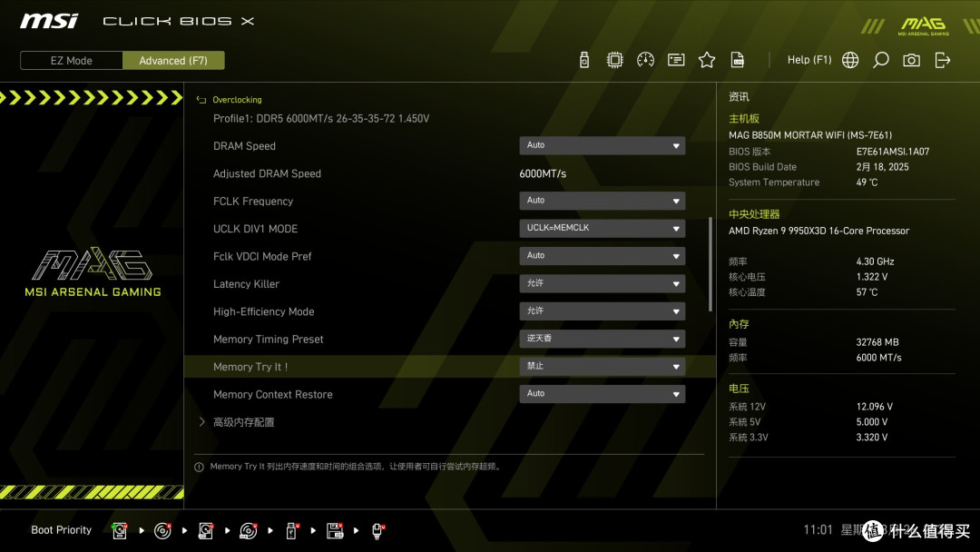Click the Adjusted DRAM Speed label
This screenshot has width=980, height=552.
[x=267, y=173]
